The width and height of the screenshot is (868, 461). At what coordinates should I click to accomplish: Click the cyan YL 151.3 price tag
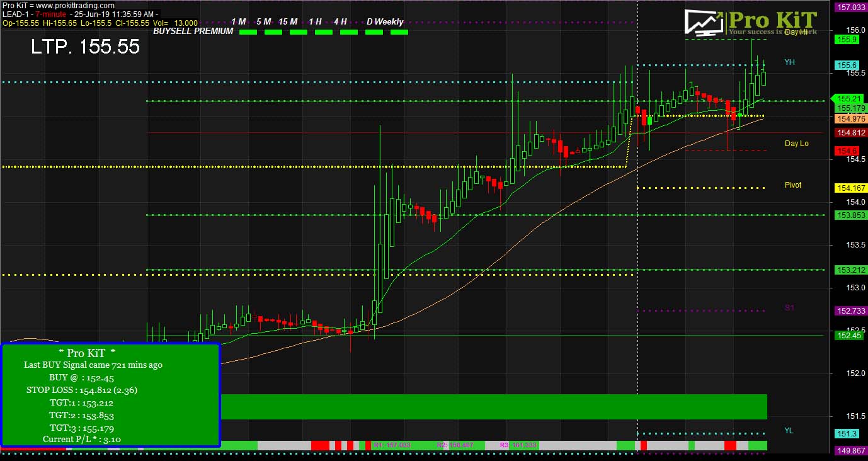pos(847,434)
